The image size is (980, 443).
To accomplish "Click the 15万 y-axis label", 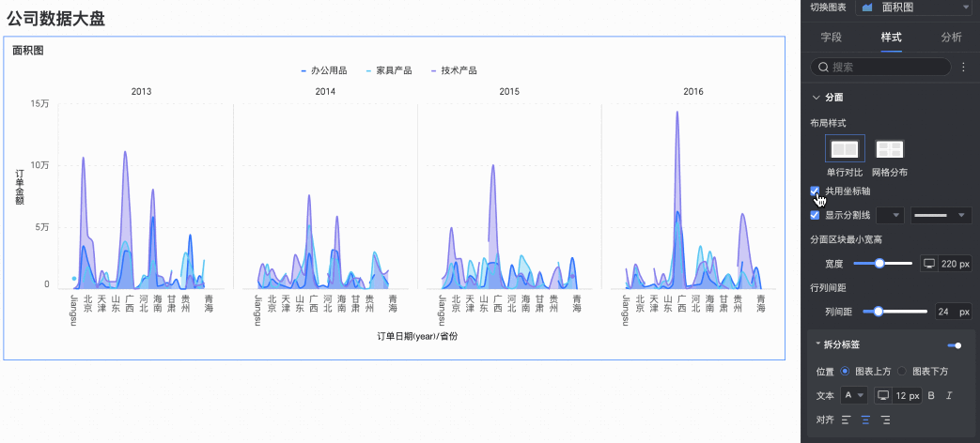I will [39, 103].
